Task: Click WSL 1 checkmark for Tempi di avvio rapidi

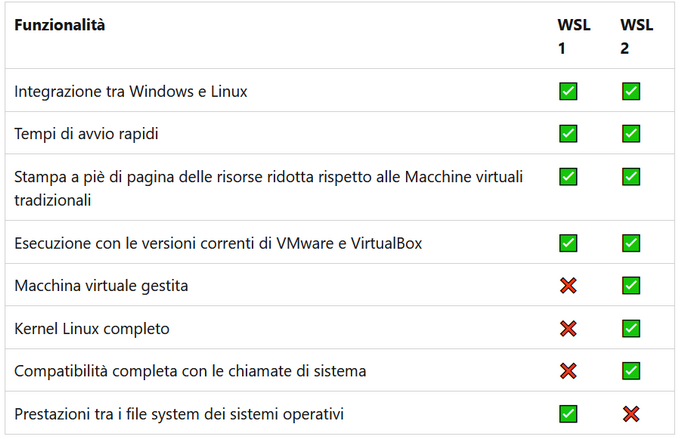Action: 568,133
